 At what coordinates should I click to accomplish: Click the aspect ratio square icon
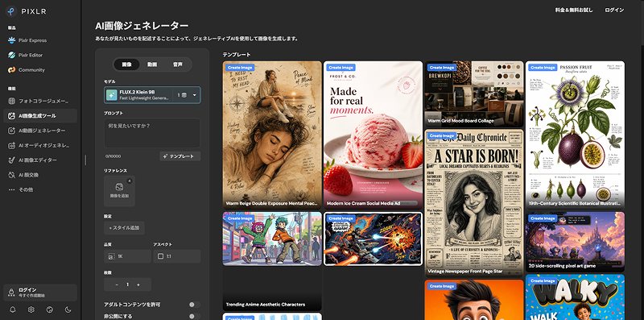pyautogui.click(x=160, y=256)
